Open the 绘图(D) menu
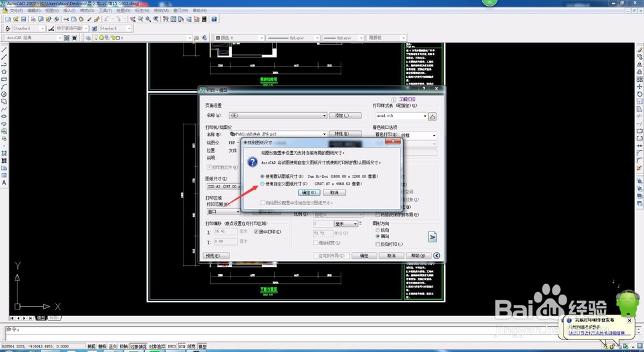This screenshot has width=644, height=352. point(123,11)
